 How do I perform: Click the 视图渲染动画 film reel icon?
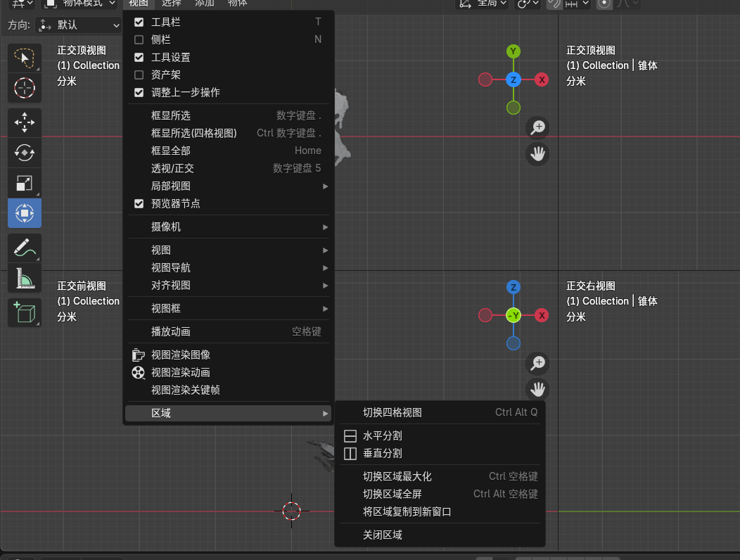tap(139, 373)
